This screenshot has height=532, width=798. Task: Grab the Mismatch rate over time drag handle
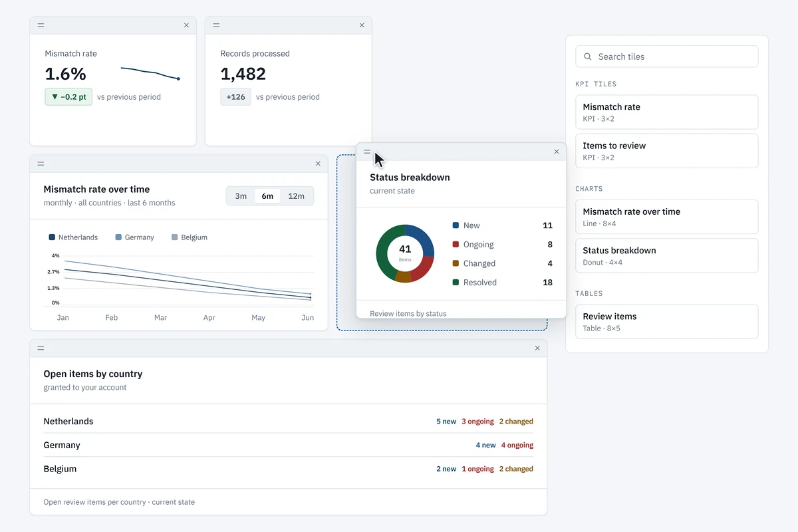click(x=41, y=164)
